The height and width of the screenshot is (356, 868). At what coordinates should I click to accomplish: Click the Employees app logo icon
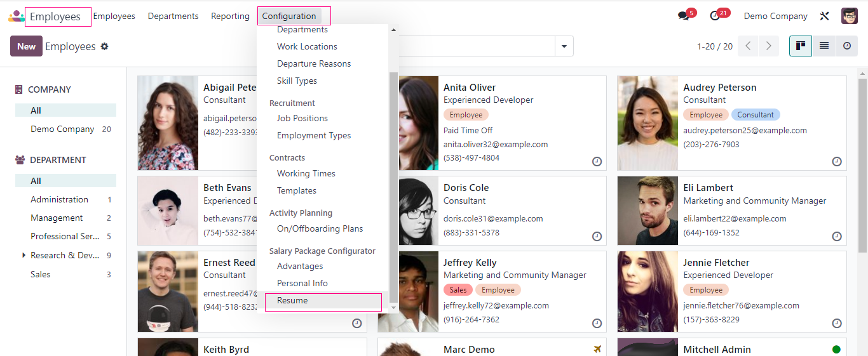pos(16,16)
